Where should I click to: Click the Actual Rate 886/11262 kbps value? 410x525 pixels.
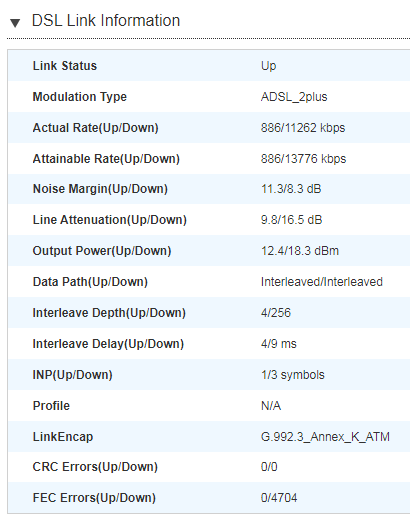click(303, 128)
